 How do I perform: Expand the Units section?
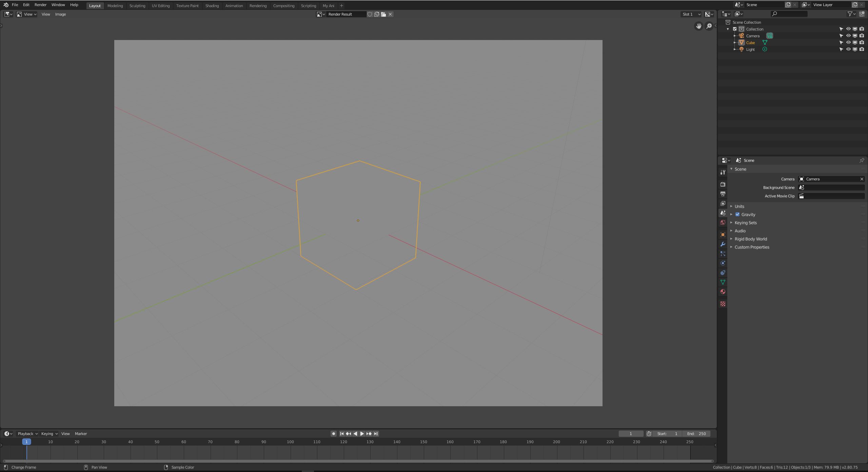click(739, 206)
